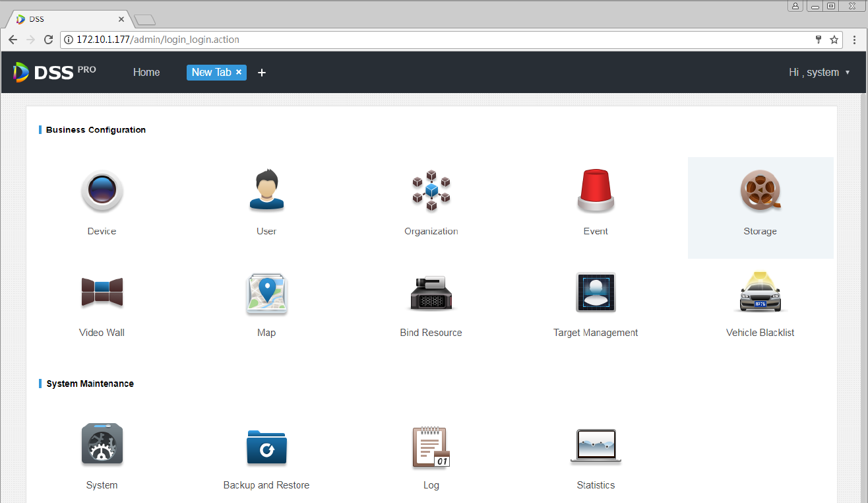
Task: Open the Video Wall icon
Action: coord(102,292)
